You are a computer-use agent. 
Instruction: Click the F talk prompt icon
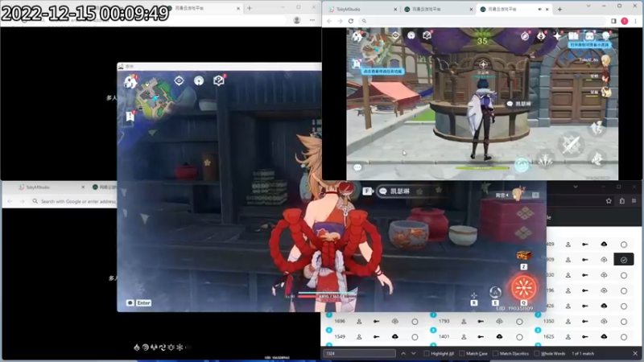[367, 191]
